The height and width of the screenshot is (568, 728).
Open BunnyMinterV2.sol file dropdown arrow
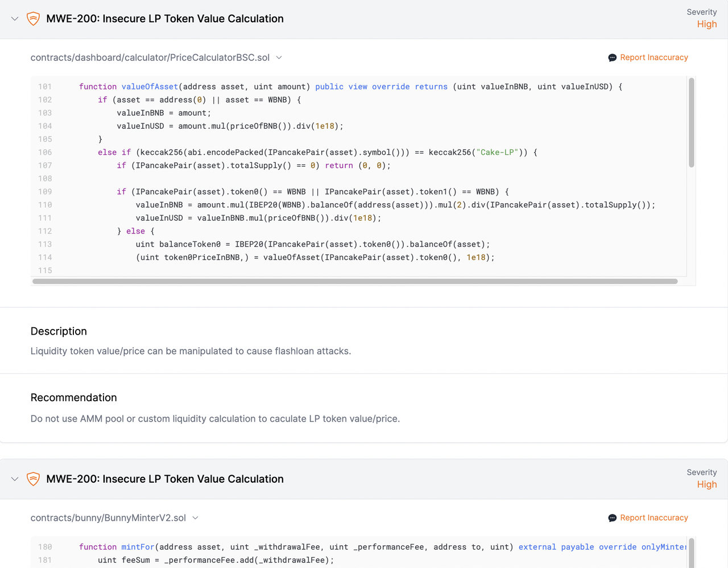196,518
